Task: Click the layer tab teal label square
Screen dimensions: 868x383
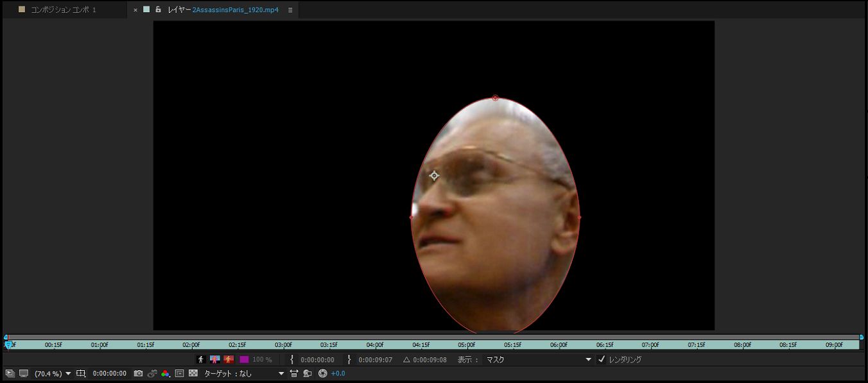Action: [x=146, y=10]
